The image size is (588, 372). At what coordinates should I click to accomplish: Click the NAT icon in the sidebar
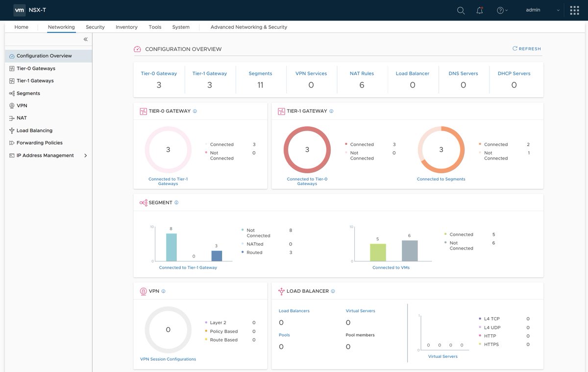pyautogui.click(x=11, y=117)
